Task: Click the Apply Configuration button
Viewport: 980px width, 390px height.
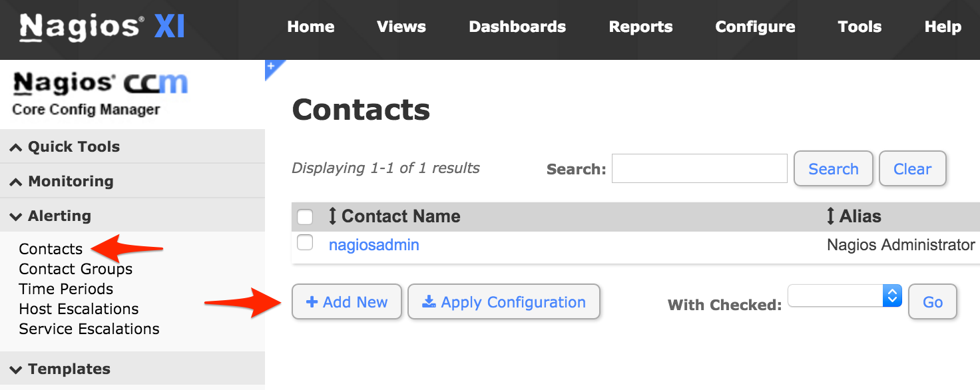Action: pos(504,302)
